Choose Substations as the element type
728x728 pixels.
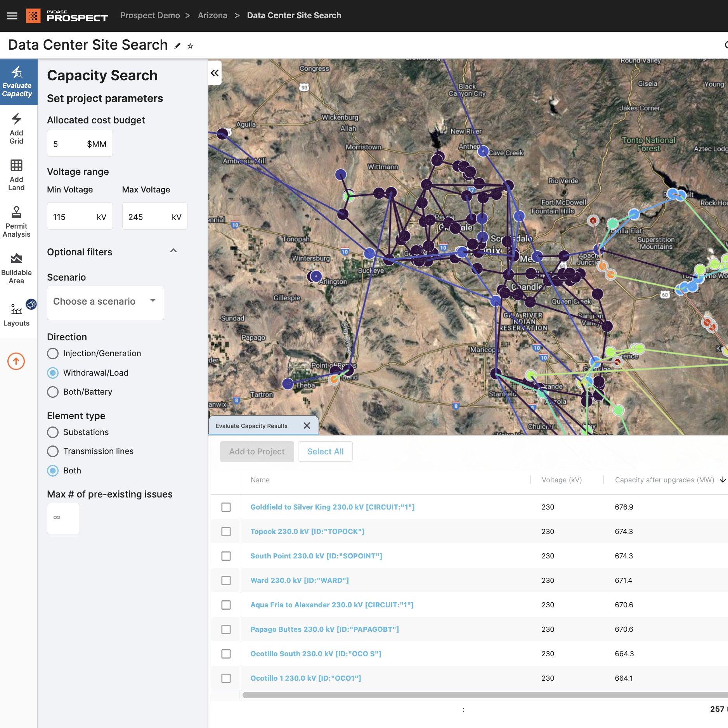coord(53,432)
